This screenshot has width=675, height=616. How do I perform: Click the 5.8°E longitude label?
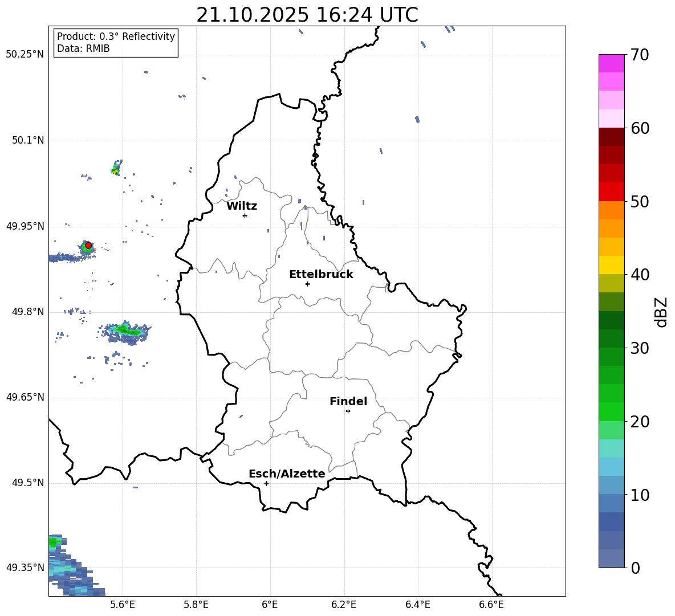click(196, 605)
